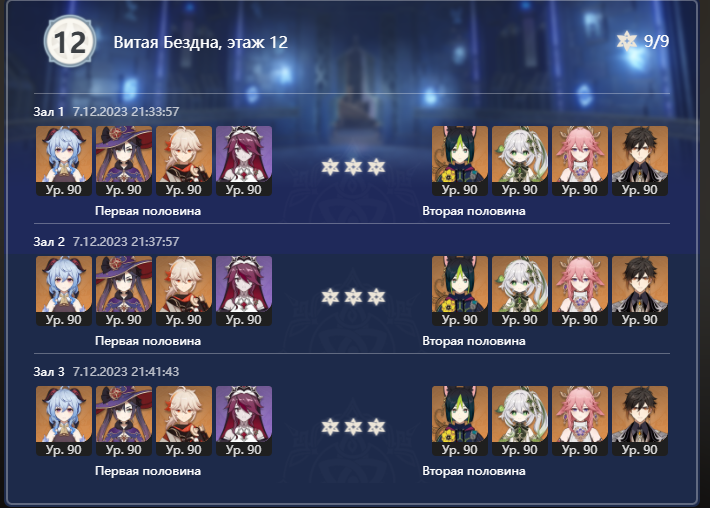Click Zhongli portrait in Зал 2
The width and height of the screenshot is (710, 508).
click(x=640, y=291)
